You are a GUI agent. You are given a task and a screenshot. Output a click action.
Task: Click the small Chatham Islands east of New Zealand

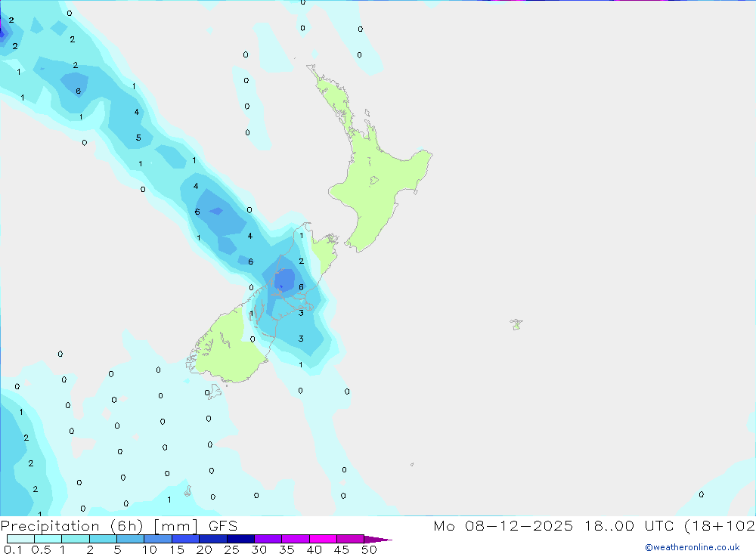(x=516, y=324)
